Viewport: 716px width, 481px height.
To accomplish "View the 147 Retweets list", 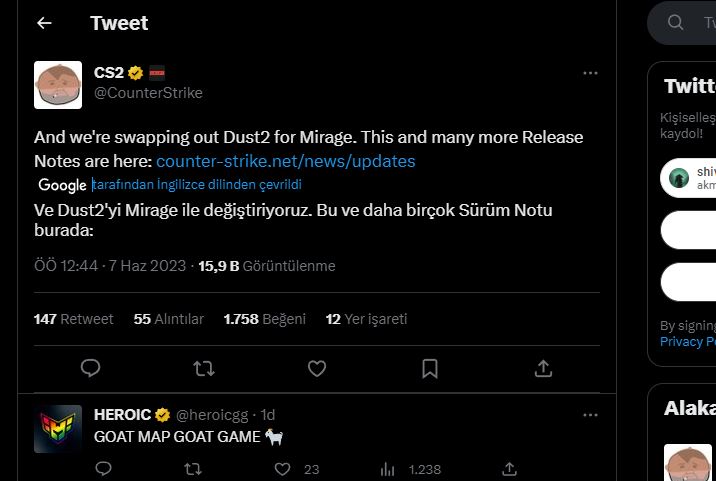I will click(74, 319).
